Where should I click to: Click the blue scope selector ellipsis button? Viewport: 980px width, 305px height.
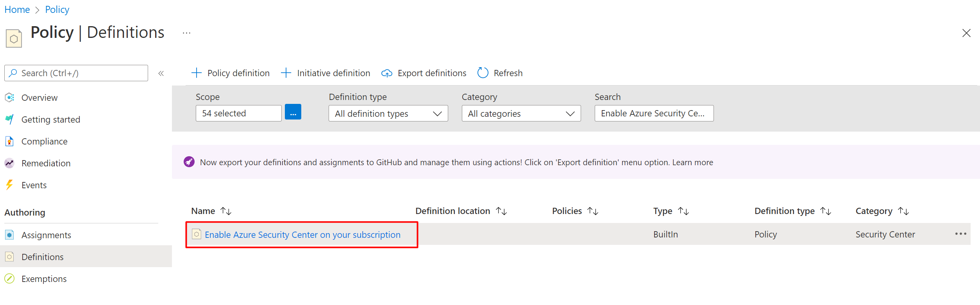293,112
